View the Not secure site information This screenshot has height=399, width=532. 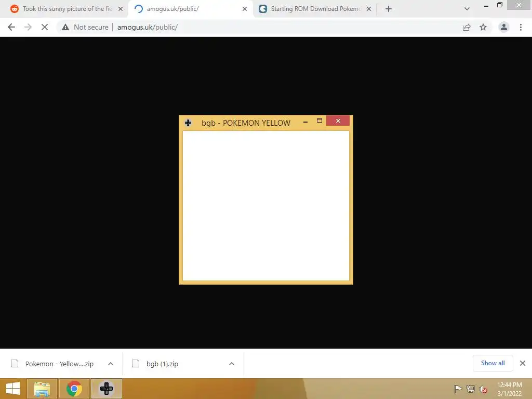click(85, 27)
